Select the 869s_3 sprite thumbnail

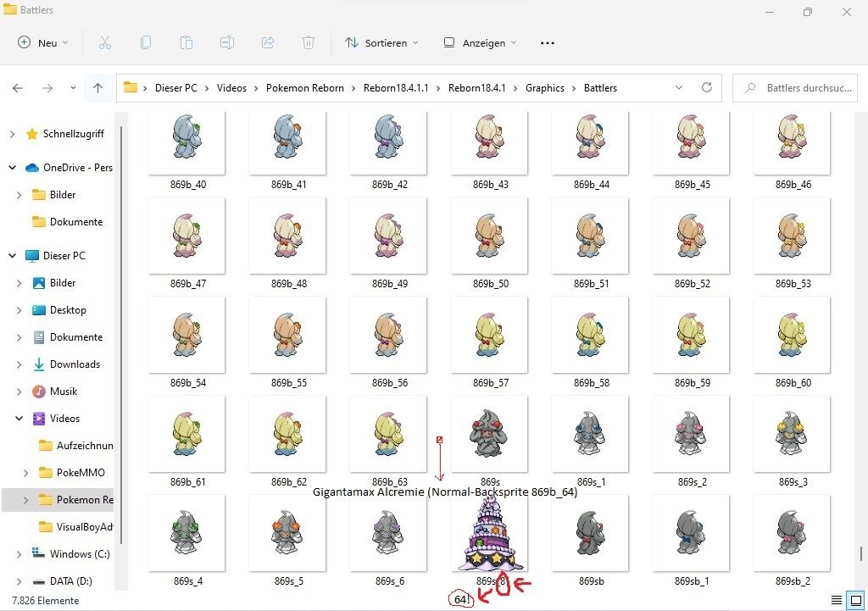[x=793, y=434]
